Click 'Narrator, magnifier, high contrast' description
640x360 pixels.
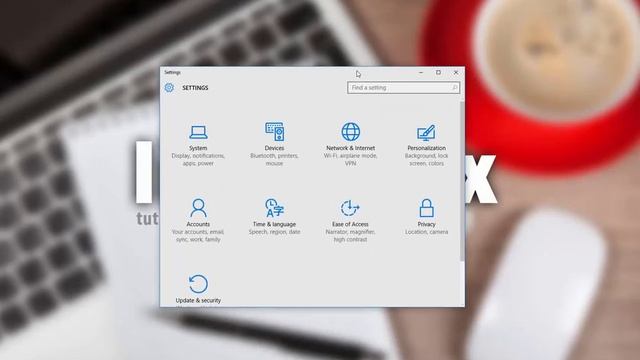350,236
